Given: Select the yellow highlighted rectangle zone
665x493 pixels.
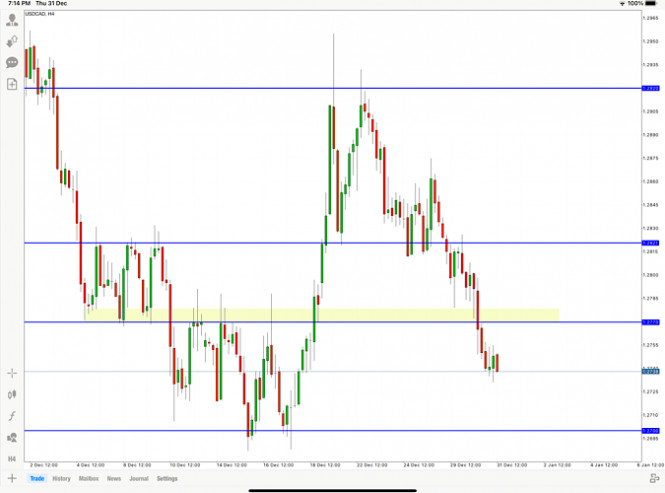Looking at the screenshot, I should [x=322, y=315].
